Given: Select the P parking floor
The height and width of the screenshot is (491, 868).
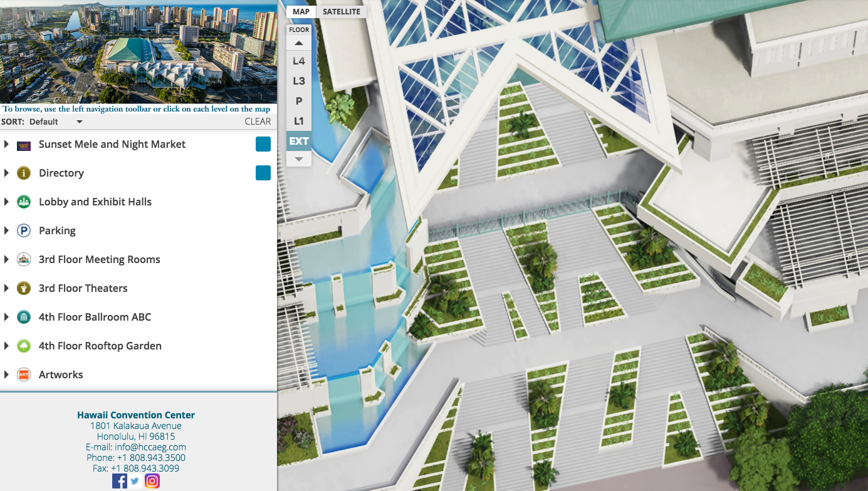Looking at the screenshot, I should 299,101.
